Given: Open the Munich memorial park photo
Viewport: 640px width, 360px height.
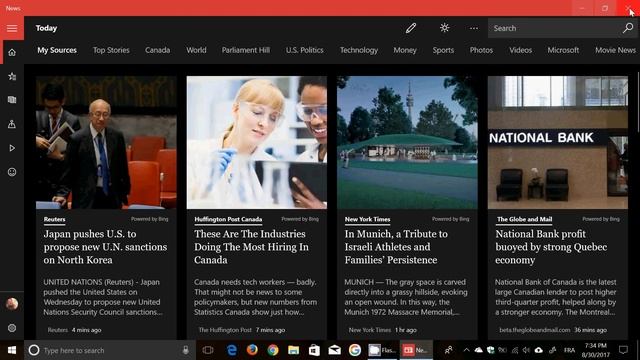Looking at the screenshot, I should 407,142.
